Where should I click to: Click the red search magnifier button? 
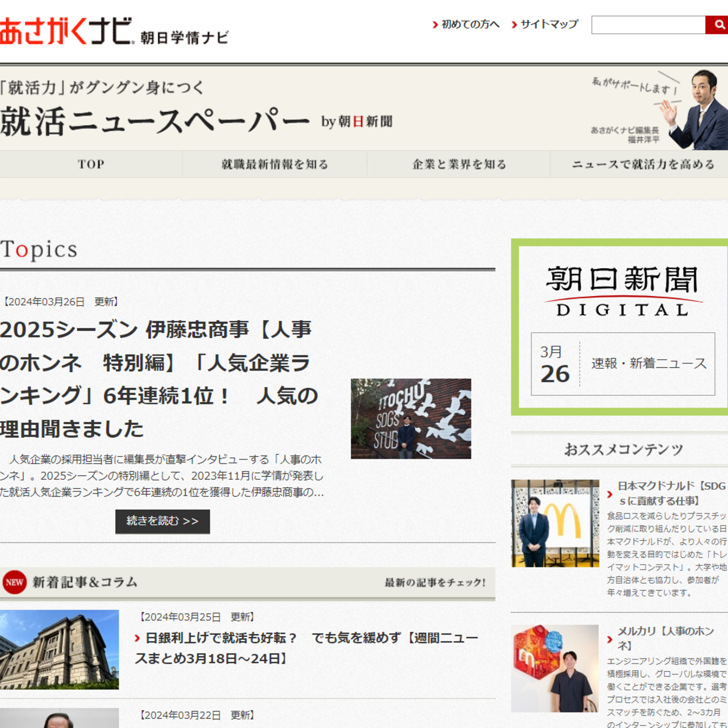point(717,25)
